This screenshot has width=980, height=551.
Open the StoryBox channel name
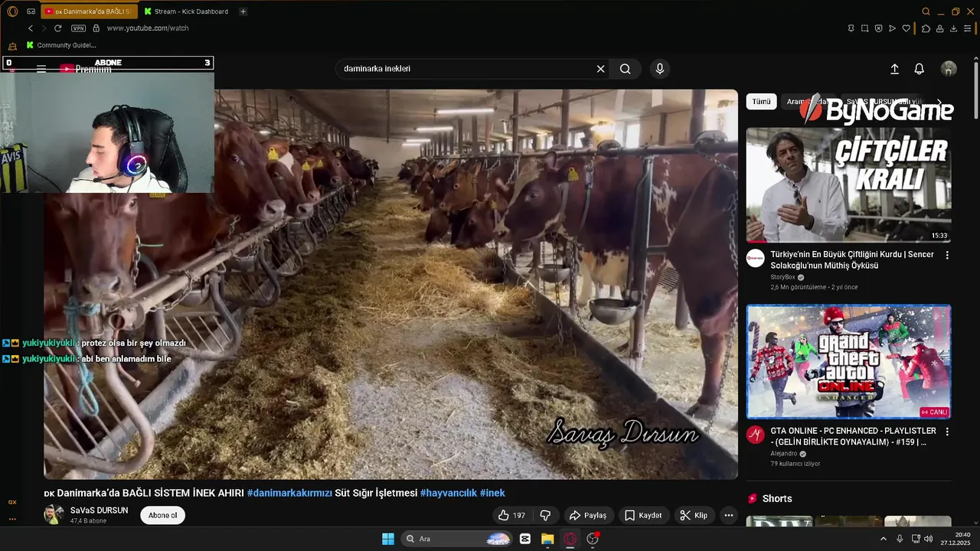[782, 277]
